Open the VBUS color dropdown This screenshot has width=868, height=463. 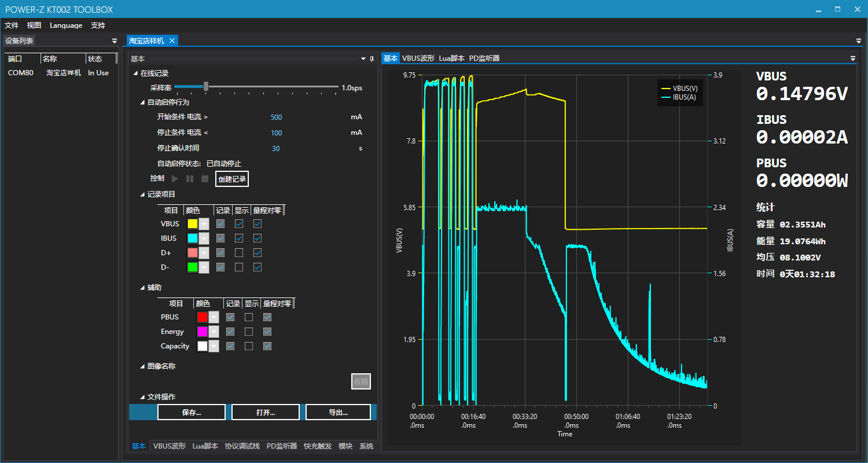pos(204,224)
